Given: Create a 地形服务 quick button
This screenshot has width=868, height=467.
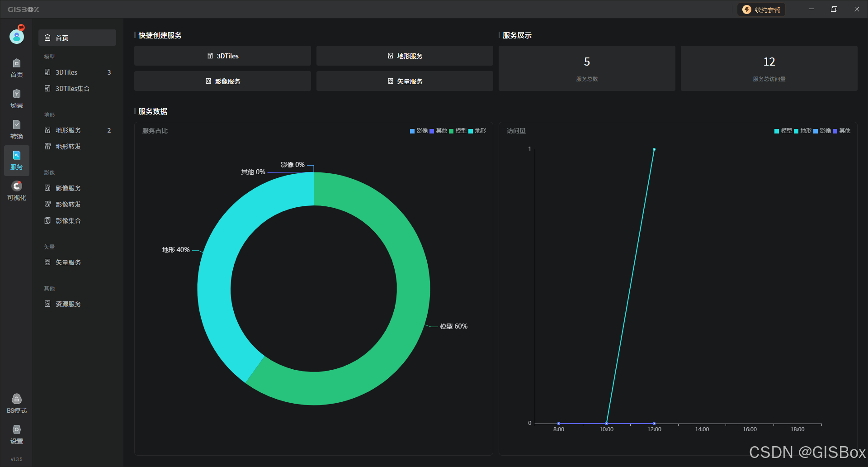Looking at the screenshot, I should coord(405,56).
